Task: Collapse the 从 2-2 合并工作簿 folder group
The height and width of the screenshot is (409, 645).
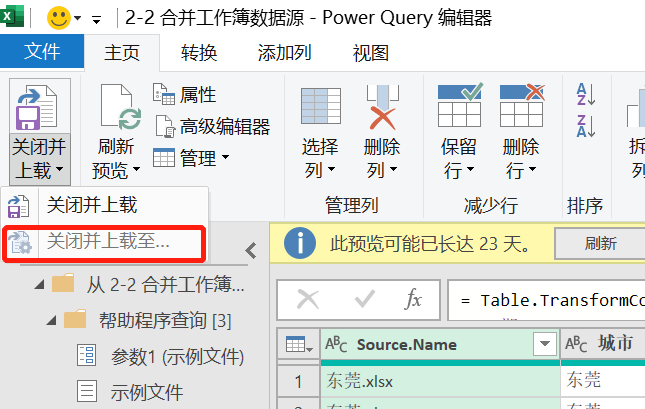Action: [40, 284]
